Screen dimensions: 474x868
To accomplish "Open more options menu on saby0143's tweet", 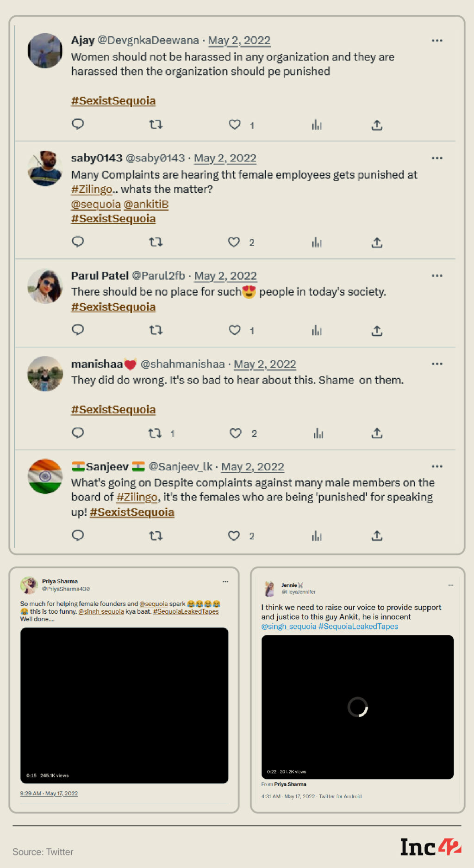I will (x=437, y=158).
